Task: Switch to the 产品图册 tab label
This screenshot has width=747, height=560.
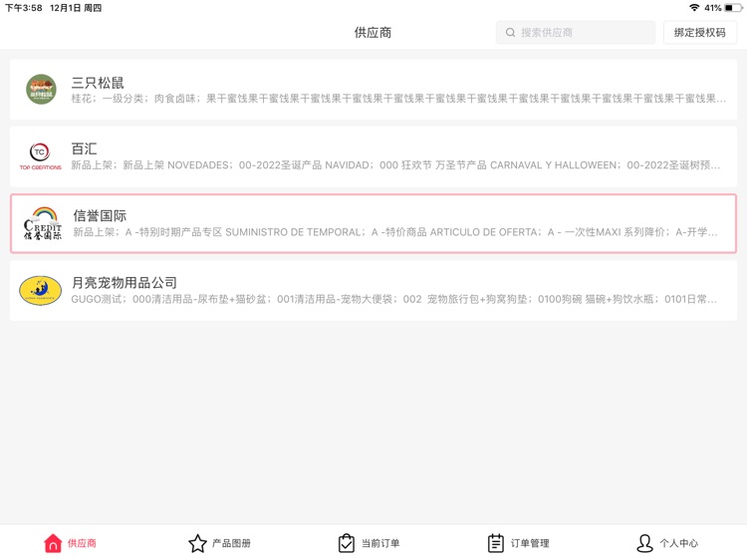Action: [231, 543]
